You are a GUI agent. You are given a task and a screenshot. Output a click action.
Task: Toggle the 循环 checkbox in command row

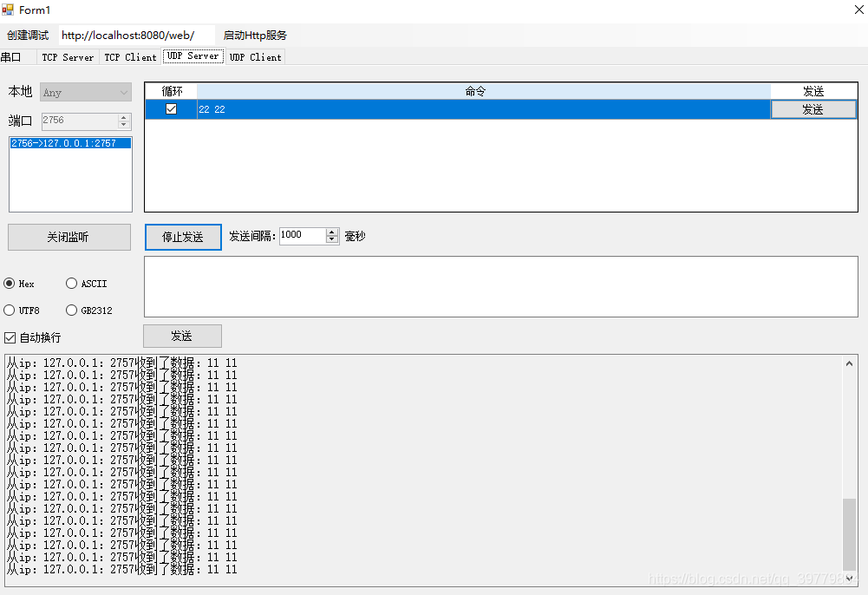(x=171, y=109)
